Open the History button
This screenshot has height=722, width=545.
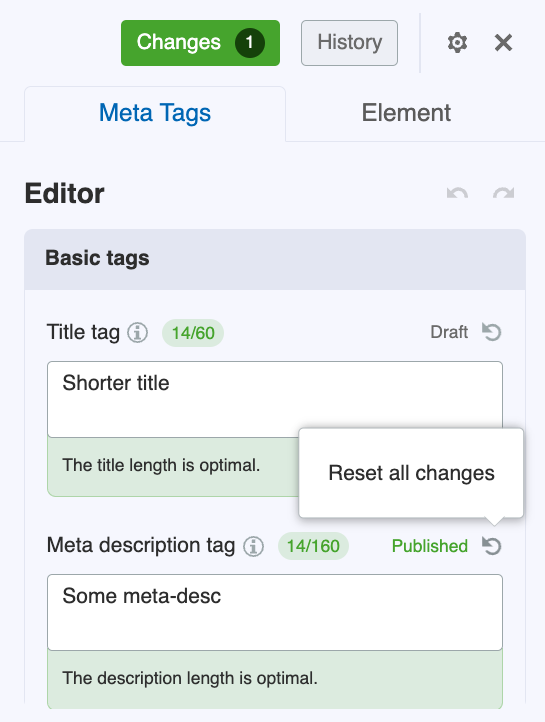pyautogui.click(x=349, y=43)
